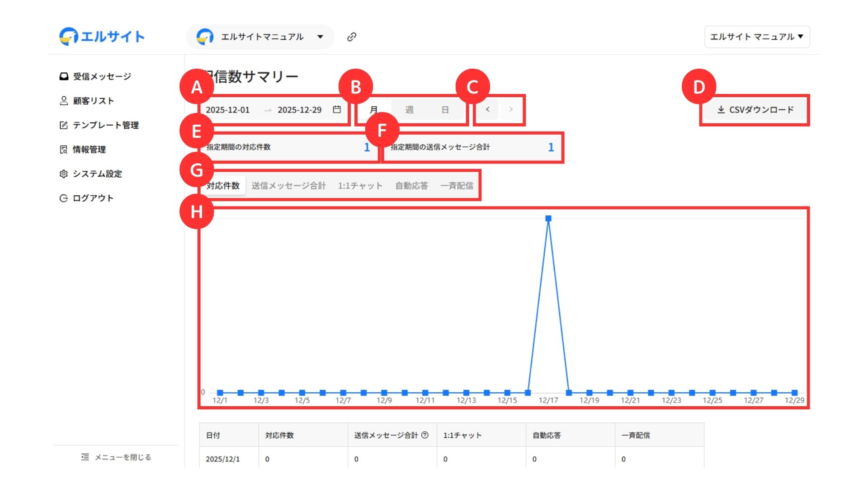Select the 月 period option
The image size is (868, 488).
374,110
